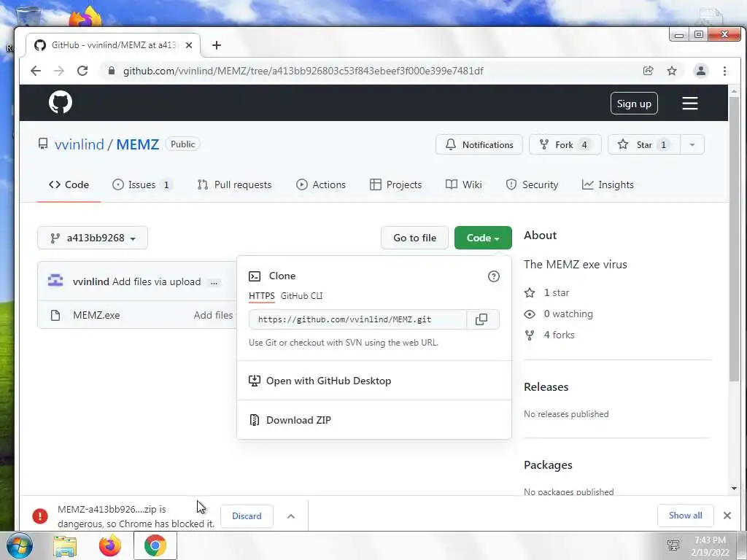Switch clone method to GitHub CLI
This screenshot has height=560, width=747.
(301, 296)
